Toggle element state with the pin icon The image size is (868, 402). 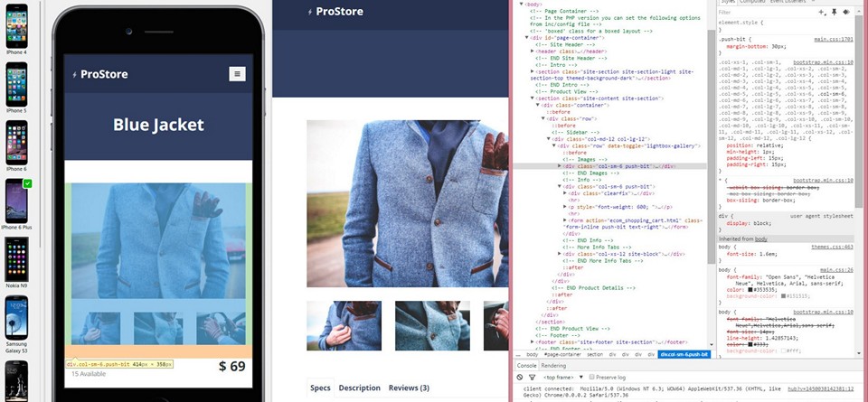click(x=834, y=12)
